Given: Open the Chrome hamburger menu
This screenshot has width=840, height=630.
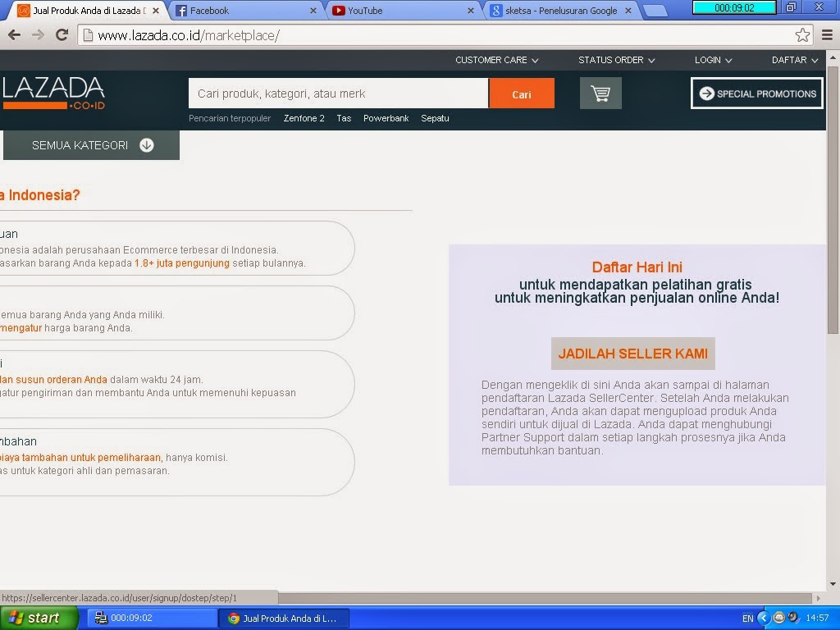Looking at the screenshot, I should point(827,35).
